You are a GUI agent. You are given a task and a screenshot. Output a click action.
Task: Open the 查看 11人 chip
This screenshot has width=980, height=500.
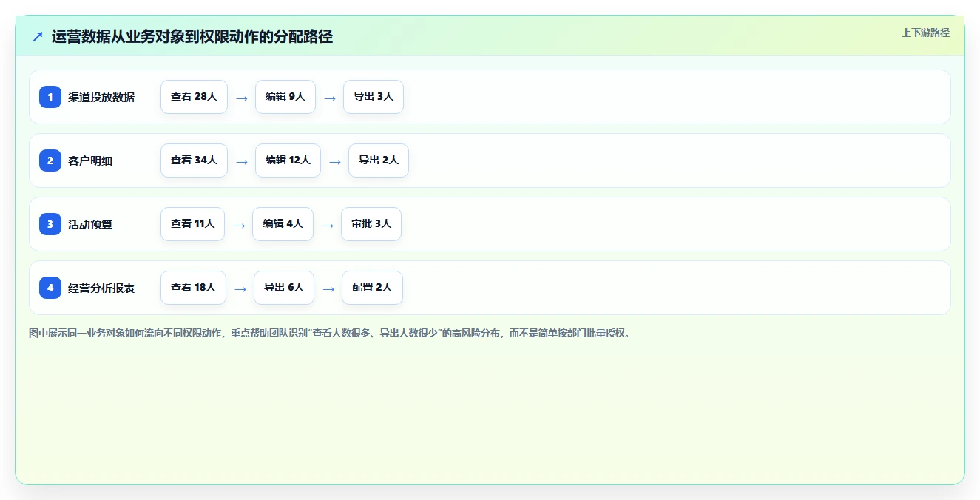pyautogui.click(x=193, y=224)
